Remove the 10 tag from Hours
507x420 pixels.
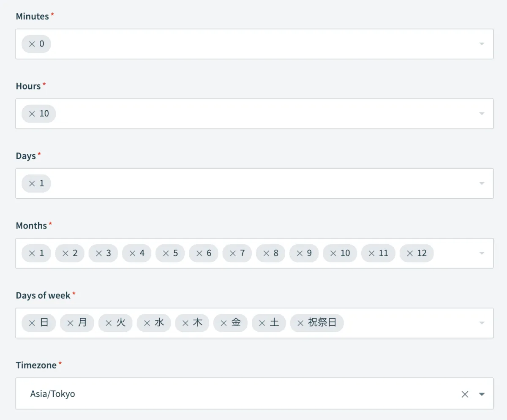32,114
